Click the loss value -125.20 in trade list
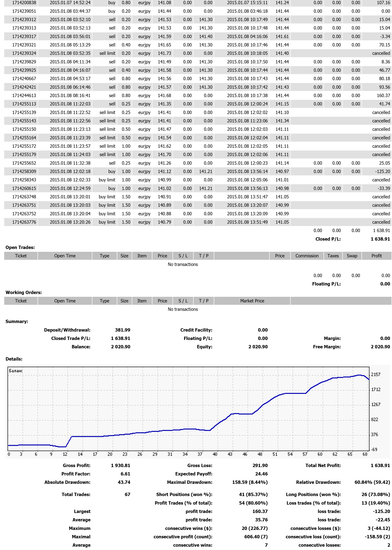This screenshot has width=392, height=550. tap(382, 172)
